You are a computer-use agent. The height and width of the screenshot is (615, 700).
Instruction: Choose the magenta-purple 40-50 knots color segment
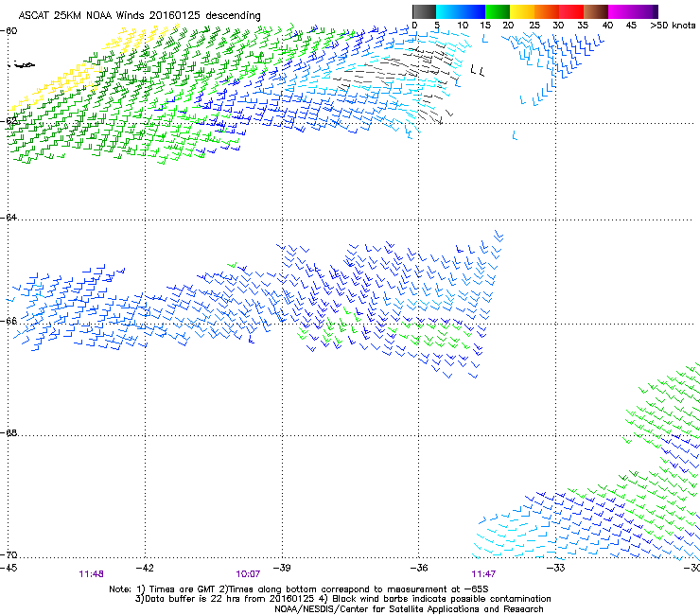point(633,11)
